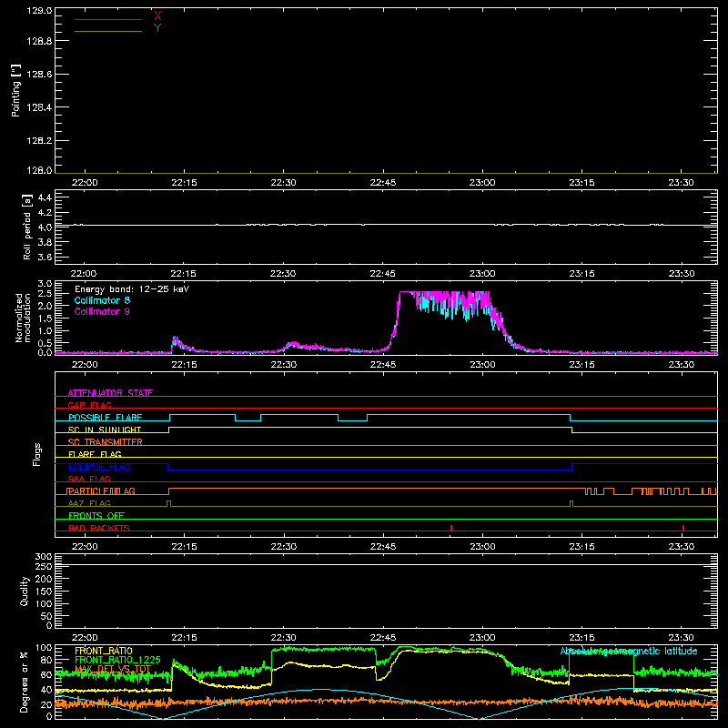Click the Collimator 8 legend entry
Image resolution: width=728 pixels, height=728 pixels.
[102, 300]
